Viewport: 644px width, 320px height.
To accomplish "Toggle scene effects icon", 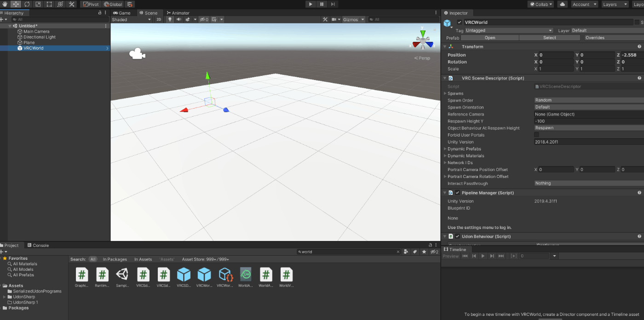I will [188, 19].
